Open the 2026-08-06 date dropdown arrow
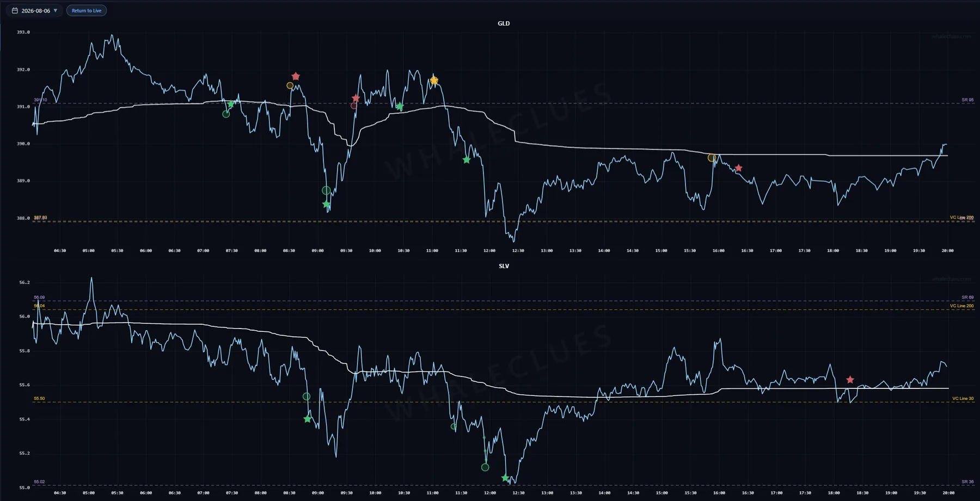The image size is (980, 501). tap(56, 10)
